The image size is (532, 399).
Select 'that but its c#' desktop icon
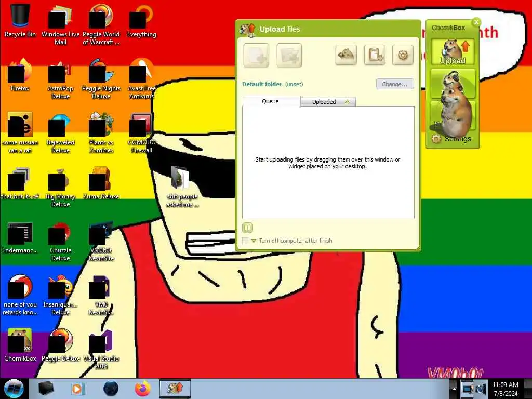[20, 183]
